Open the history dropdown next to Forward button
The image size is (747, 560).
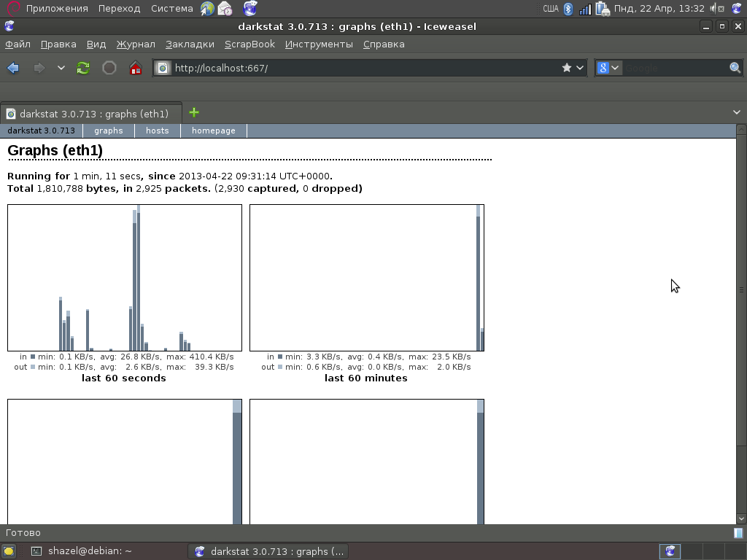click(x=61, y=68)
